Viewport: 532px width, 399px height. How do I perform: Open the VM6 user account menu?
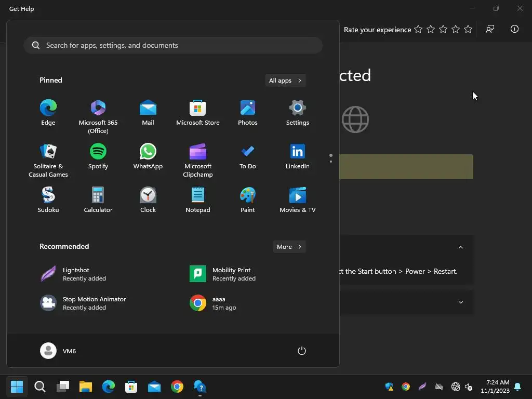tap(58, 351)
